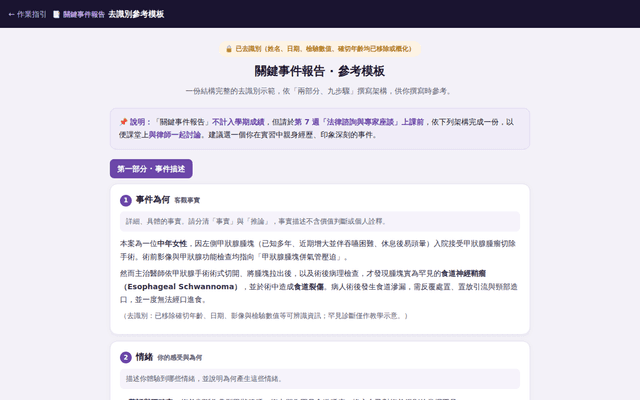Select the 你的感受與為何 subtitle
The image size is (640, 400).
(x=180, y=358)
